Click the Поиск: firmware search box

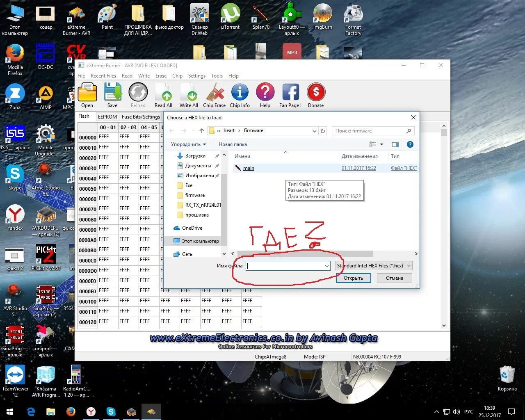click(x=373, y=131)
